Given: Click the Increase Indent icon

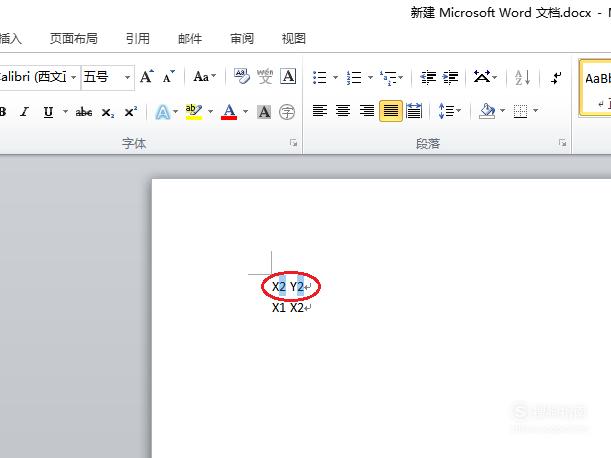Looking at the screenshot, I should click(450, 77).
